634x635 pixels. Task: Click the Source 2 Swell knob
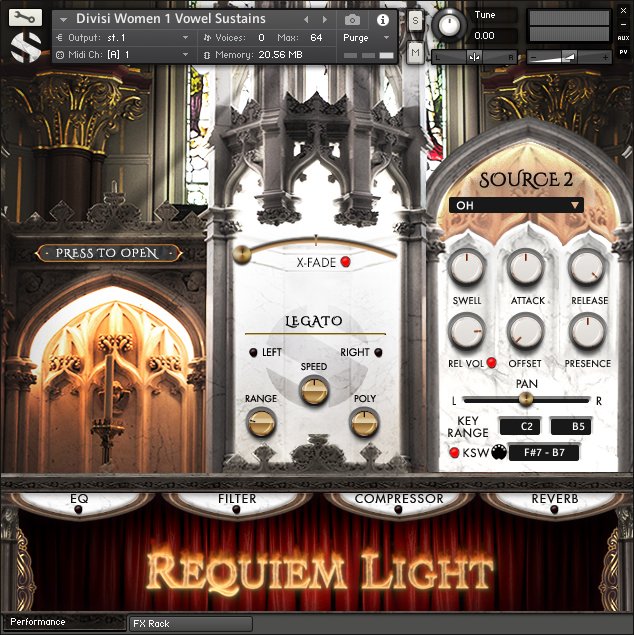(467, 267)
